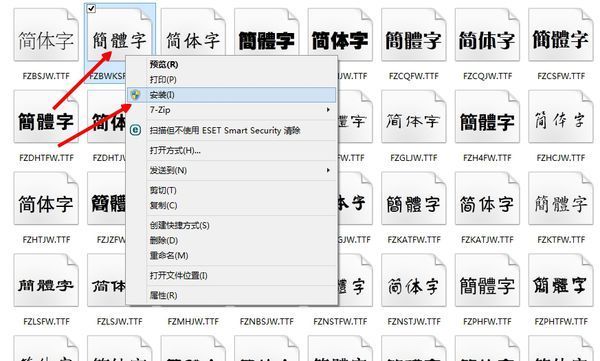Click the ESET Smart Security scan icon
This screenshot has height=361, width=600.
point(135,130)
